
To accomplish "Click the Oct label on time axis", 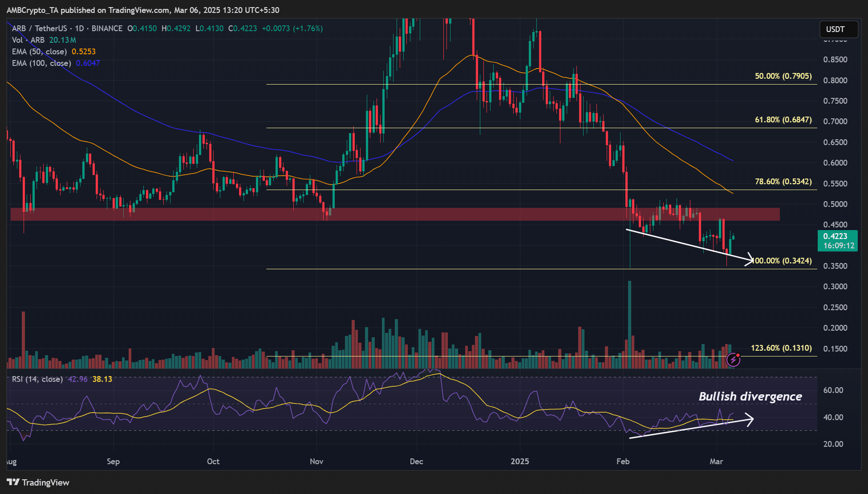I will pyautogui.click(x=213, y=462).
